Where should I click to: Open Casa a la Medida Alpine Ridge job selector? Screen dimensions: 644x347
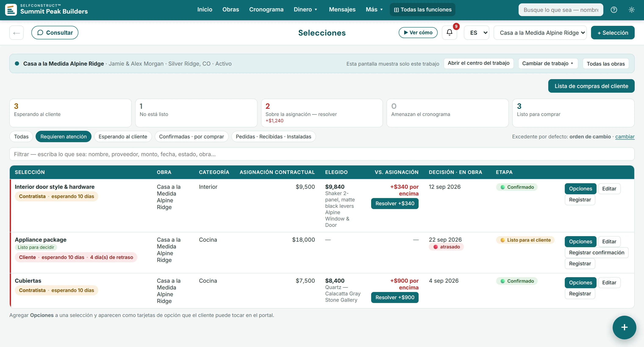click(x=540, y=32)
